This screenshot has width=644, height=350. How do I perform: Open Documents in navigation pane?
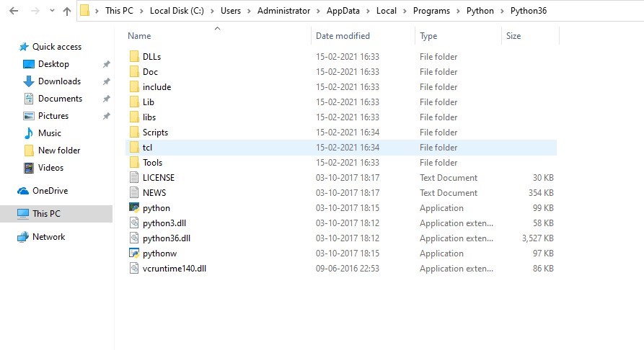(x=60, y=99)
